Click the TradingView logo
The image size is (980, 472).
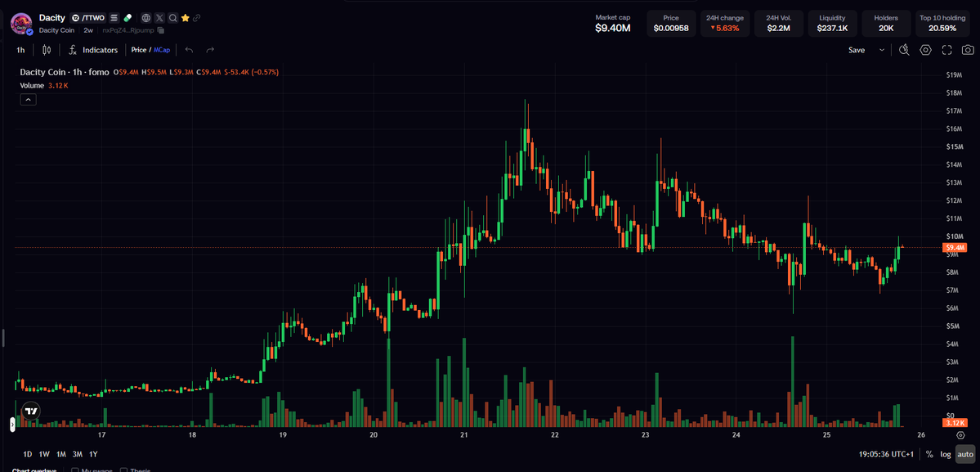pos(30,411)
